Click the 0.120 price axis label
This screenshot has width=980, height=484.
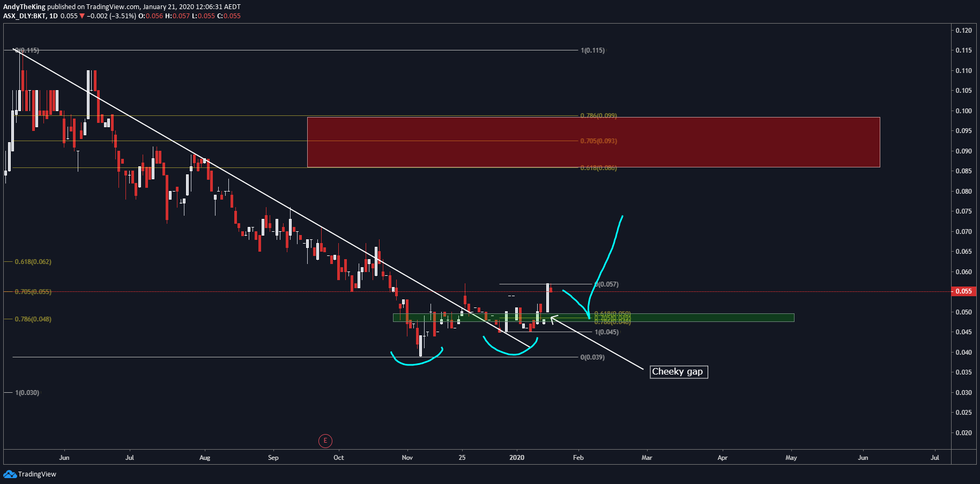[963, 31]
